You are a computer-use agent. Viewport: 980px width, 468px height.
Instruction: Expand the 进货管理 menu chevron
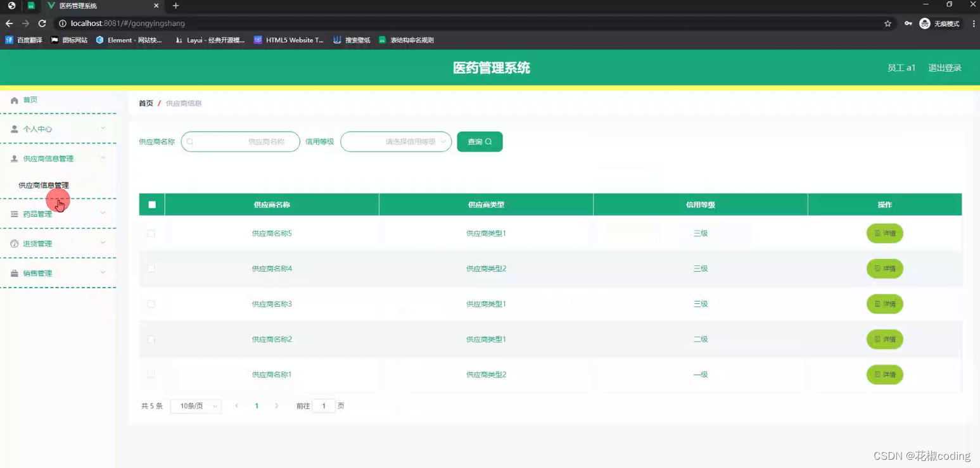(x=103, y=243)
